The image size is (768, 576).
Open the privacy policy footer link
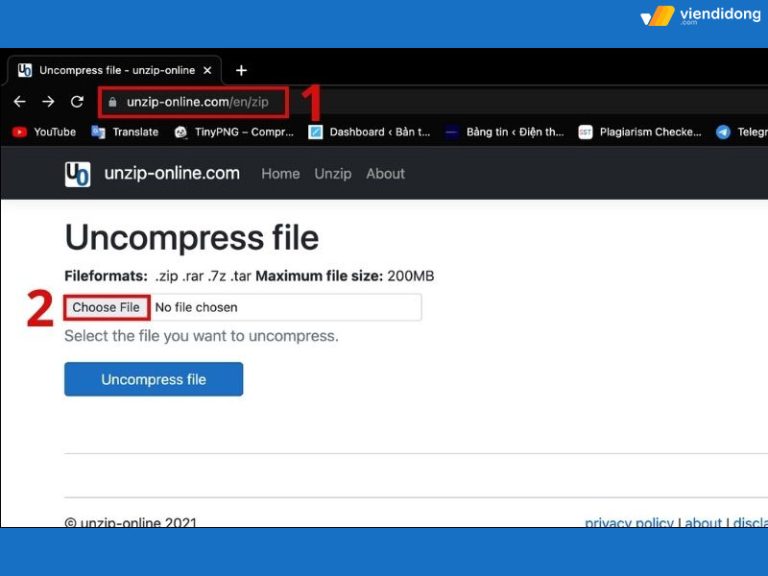point(629,522)
